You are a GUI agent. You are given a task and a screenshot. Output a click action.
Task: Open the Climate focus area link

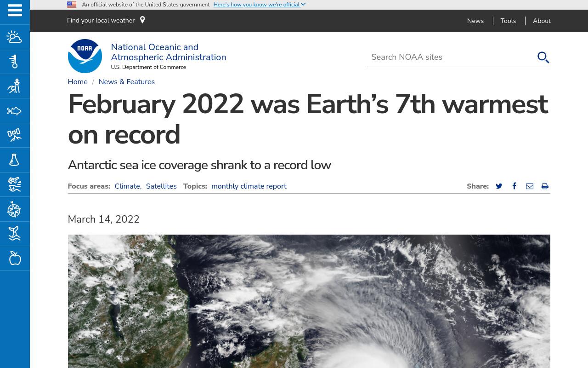127,186
